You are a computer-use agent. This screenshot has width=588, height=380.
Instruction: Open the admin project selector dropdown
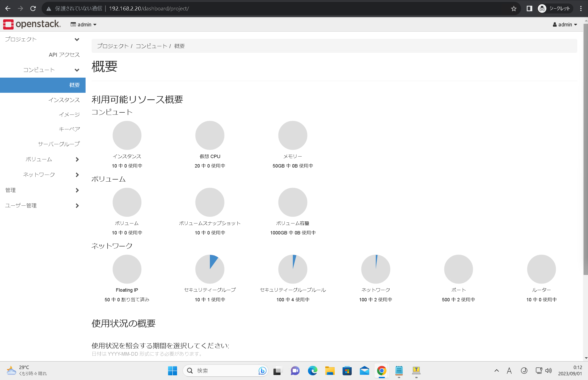point(83,25)
